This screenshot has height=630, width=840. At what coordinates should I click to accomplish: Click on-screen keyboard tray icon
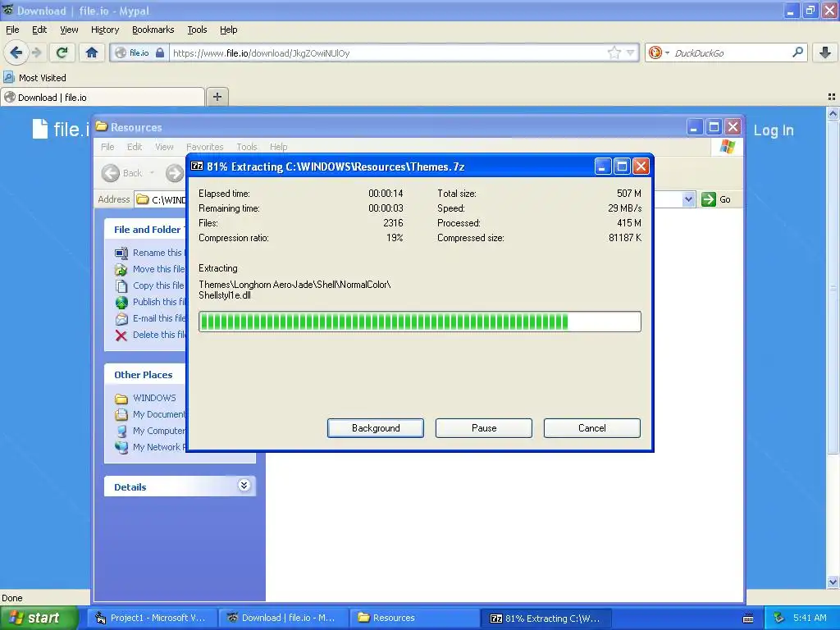[x=748, y=619]
